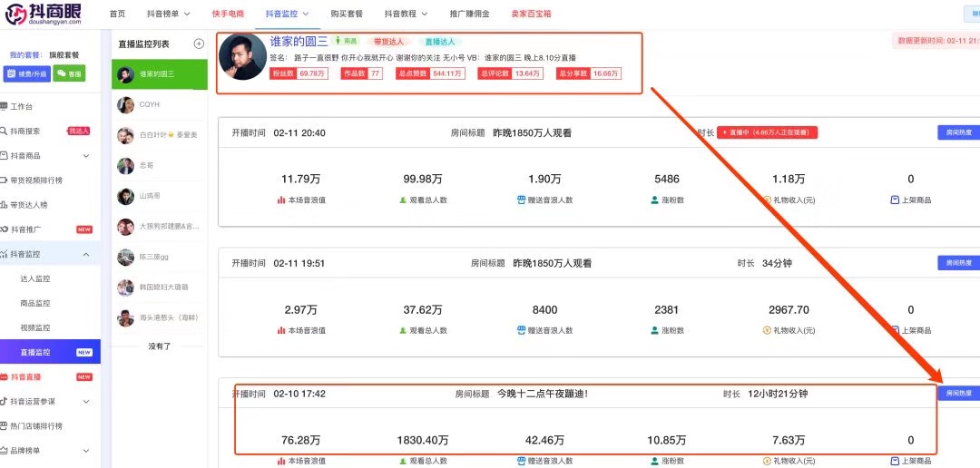Open 快手电商 in the top nav
Screen dimensions: 980x468
tap(228, 13)
